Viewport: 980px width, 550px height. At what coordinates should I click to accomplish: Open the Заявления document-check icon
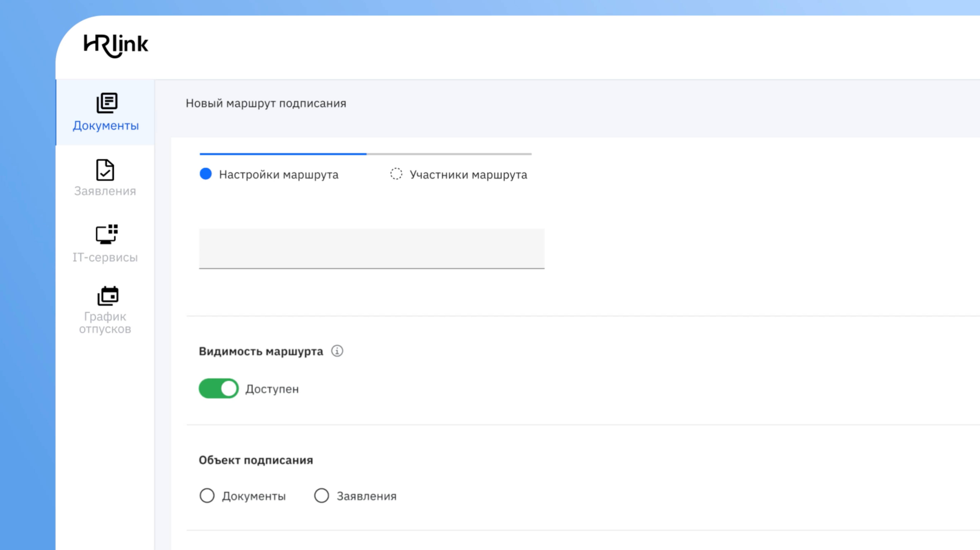[x=105, y=170]
